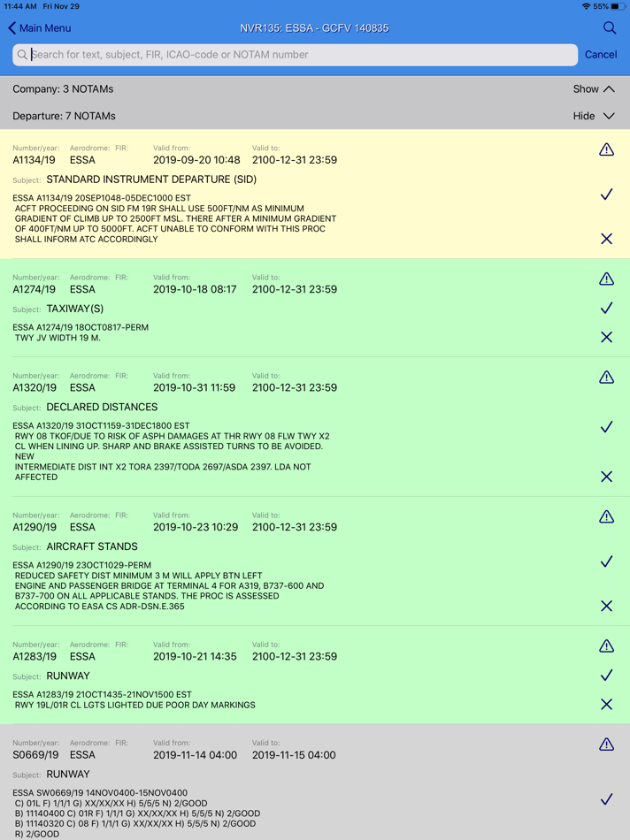The width and height of the screenshot is (630, 840).
Task: Cancel the search
Action: [601, 55]
